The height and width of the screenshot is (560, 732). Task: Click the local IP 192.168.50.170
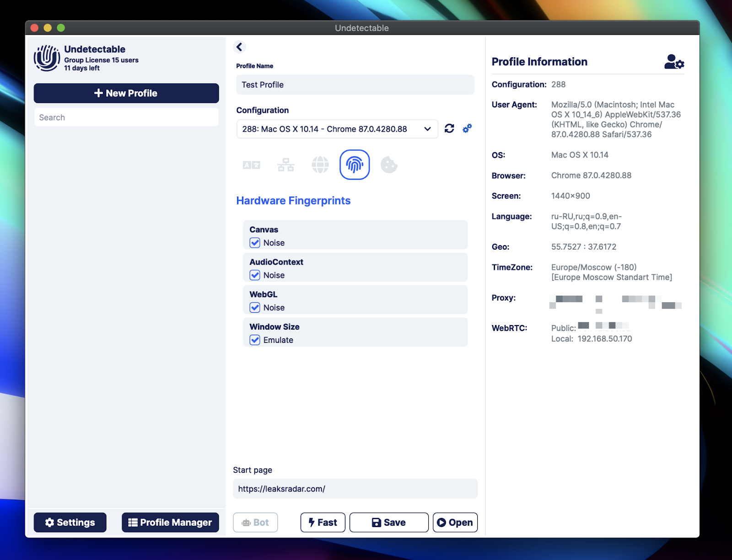605,339
